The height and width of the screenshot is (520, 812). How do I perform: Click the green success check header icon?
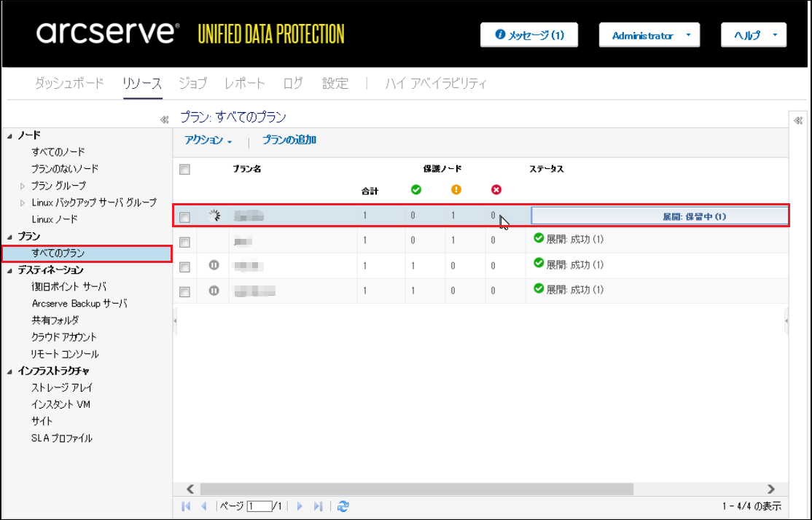tap(415, 189)
